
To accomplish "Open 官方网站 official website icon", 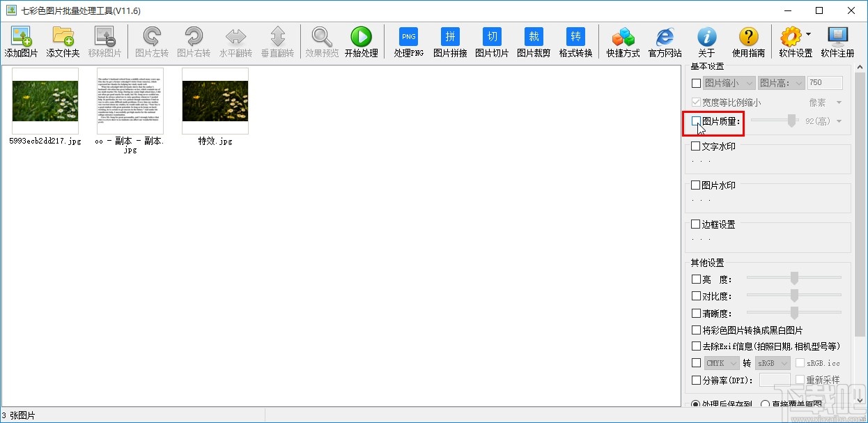I will [x=665, y=42].
